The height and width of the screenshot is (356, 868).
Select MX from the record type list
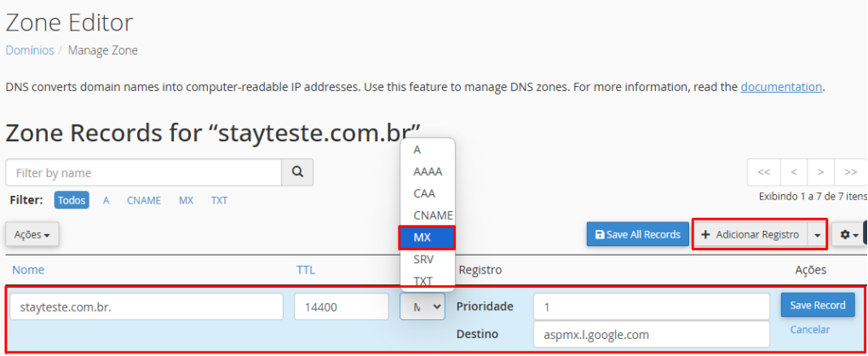tap(428, 238)
